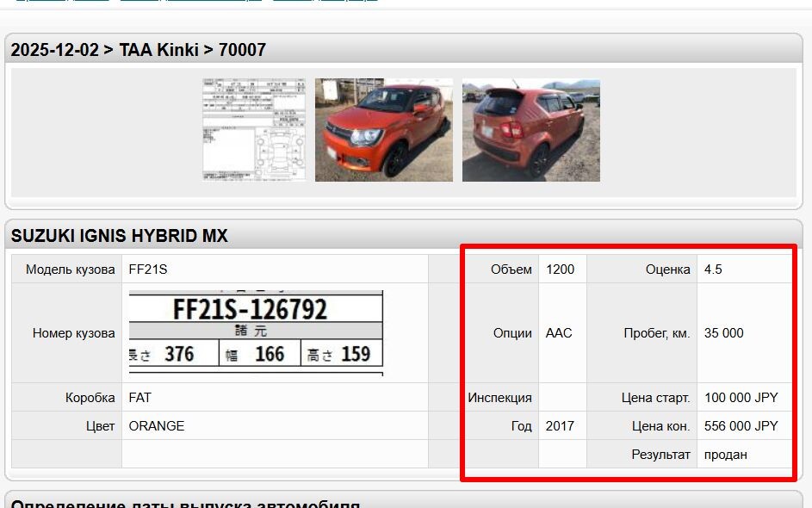Select the final price '556 000 JPY'
This screenshot has width=812, height=508.
click(741, 426)
